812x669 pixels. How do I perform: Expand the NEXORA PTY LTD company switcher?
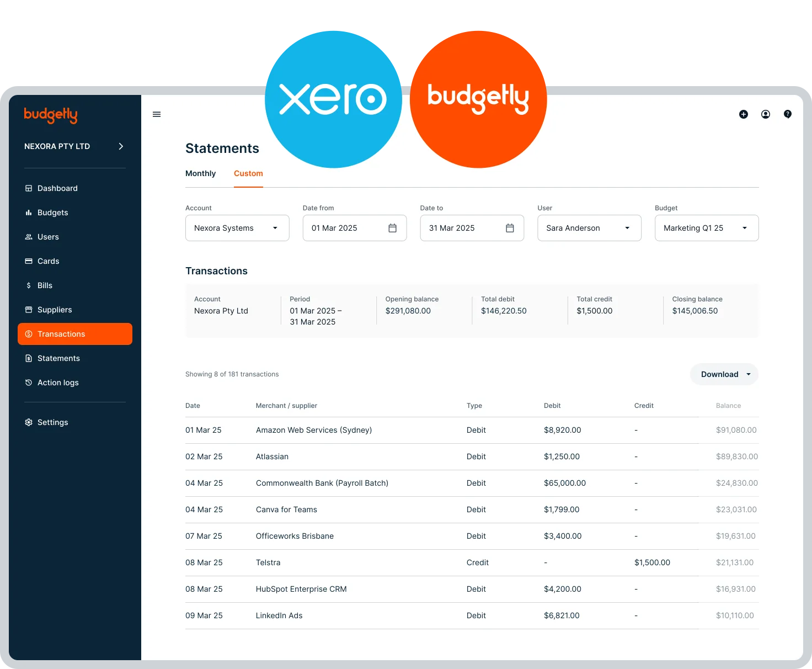tap(73, 146)
